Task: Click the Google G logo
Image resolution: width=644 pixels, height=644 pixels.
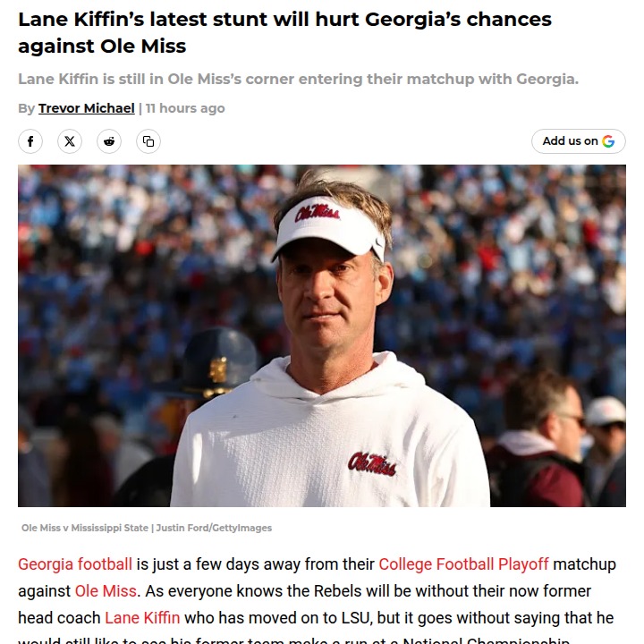Action: click(x=608, y=141)
